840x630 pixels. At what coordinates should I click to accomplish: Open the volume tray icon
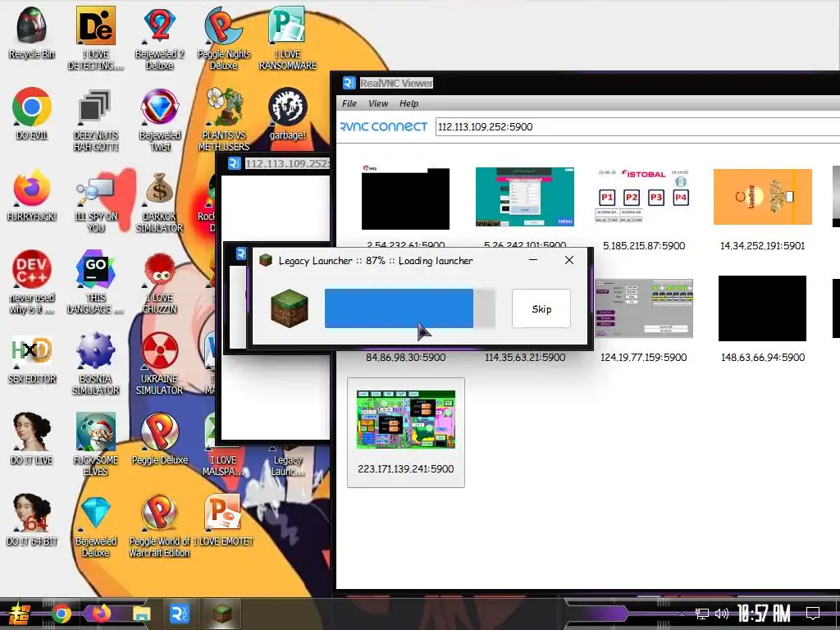[x=722, y=614]
